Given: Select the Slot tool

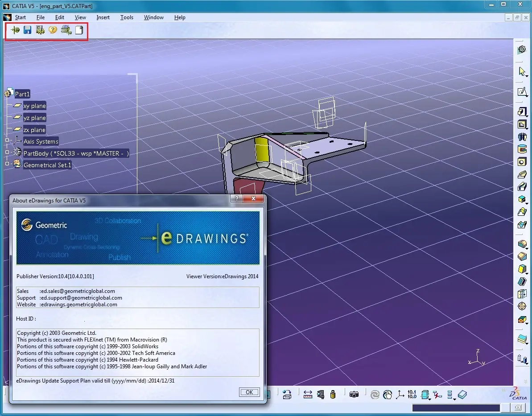Looking at the screenshot, I should coord(522,187).
